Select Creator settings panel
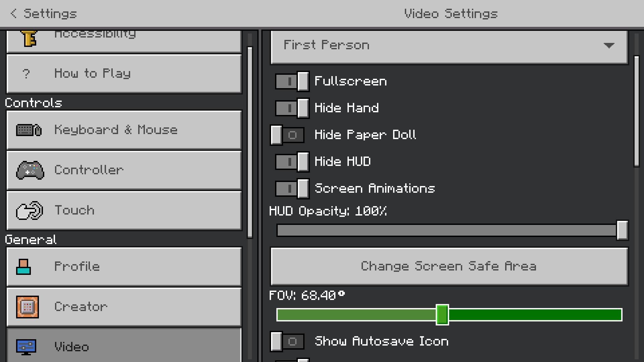Screen dimensions: 644x362 tap(124, 307)
